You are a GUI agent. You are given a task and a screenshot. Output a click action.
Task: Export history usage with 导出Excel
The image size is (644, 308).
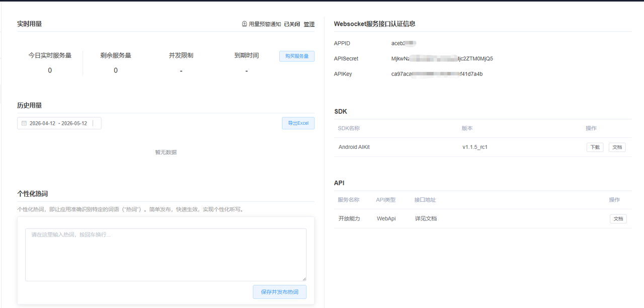coord(298,123)
